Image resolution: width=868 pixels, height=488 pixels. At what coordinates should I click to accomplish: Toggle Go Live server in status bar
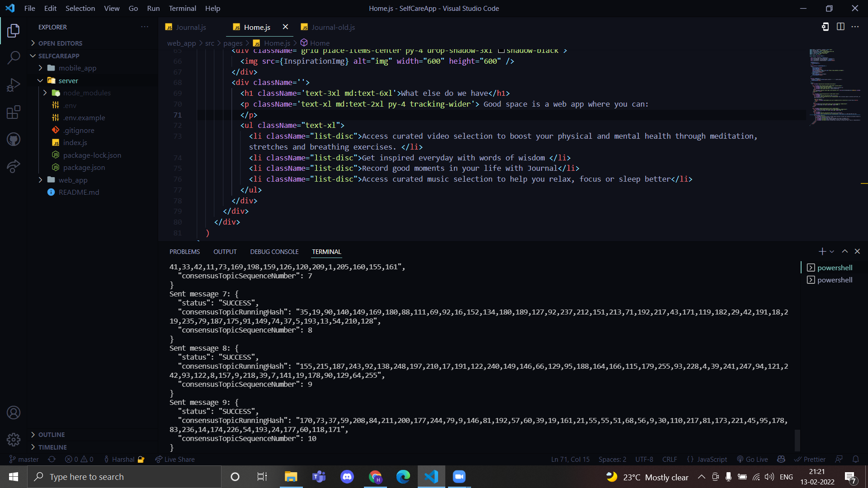click(x=752, y=459)
